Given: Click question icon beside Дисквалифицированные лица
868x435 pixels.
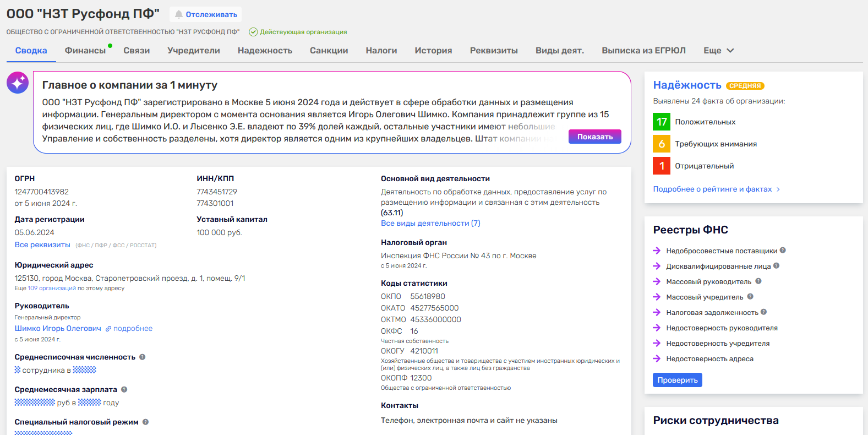Looking at the screenshot, I should [776, 266].
